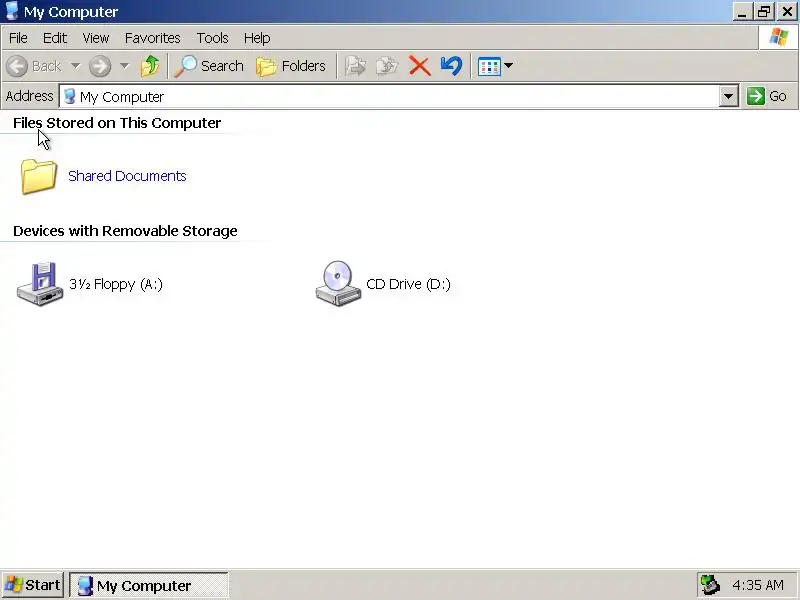Screen dimensions: 800x600
Task: Open the Back history dropdown arrow
Action: pyautogui.click(x=76, y=66)
